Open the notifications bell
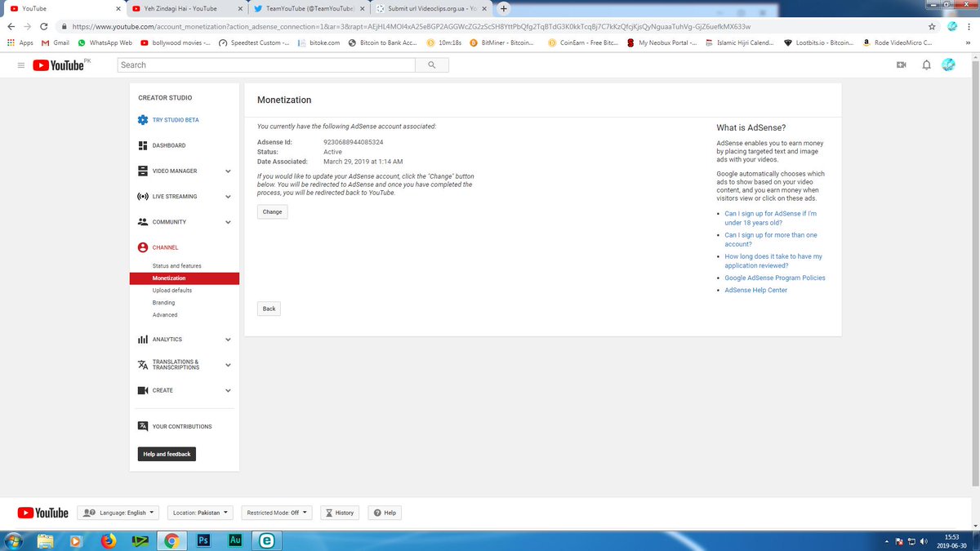The width and height of the screenshot is (980, 551). pyautogui.click(x=926, y=65)
